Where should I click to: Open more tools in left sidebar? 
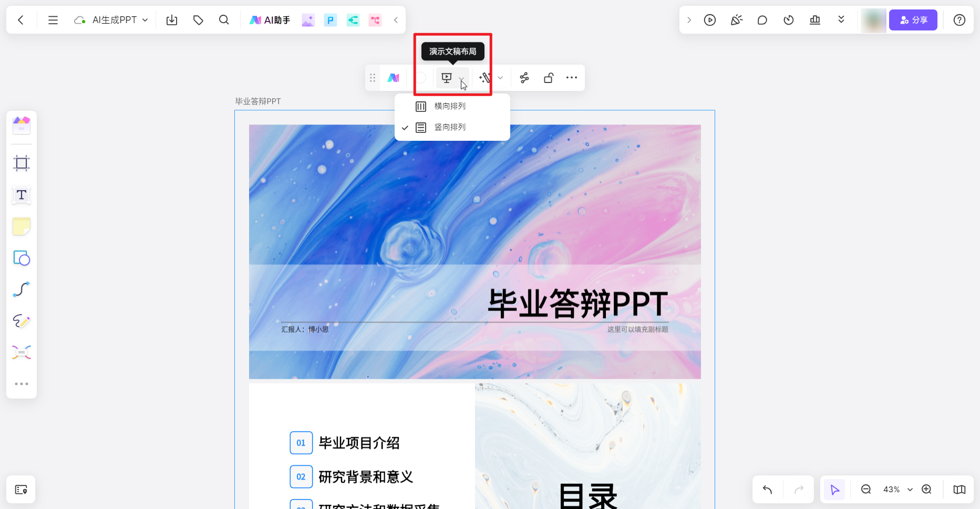point(22,384)
